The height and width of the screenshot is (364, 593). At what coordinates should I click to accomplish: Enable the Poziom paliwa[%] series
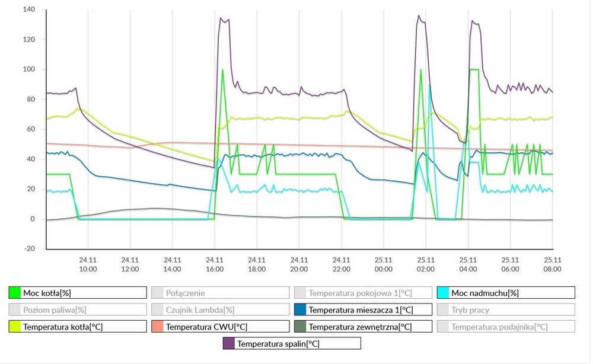tap(77, 309)
